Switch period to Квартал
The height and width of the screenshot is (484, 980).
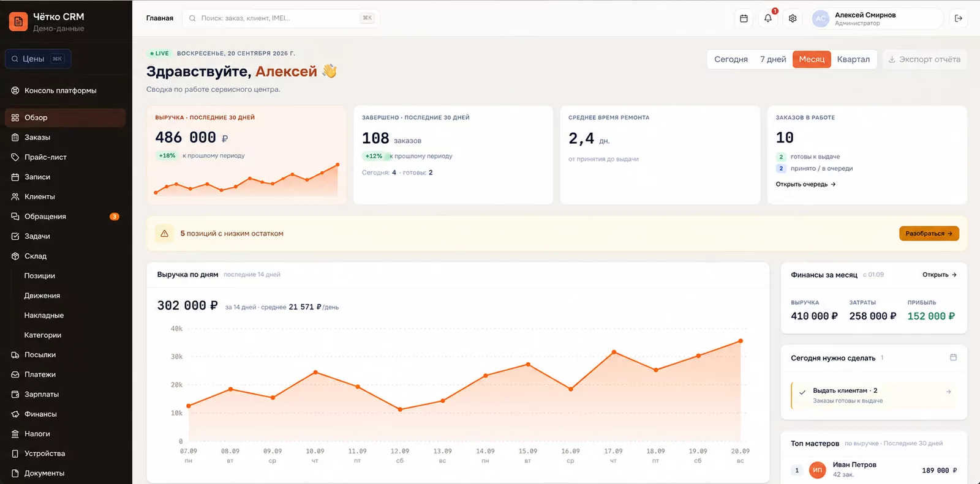pyautogui.click(x=853, y=59)
